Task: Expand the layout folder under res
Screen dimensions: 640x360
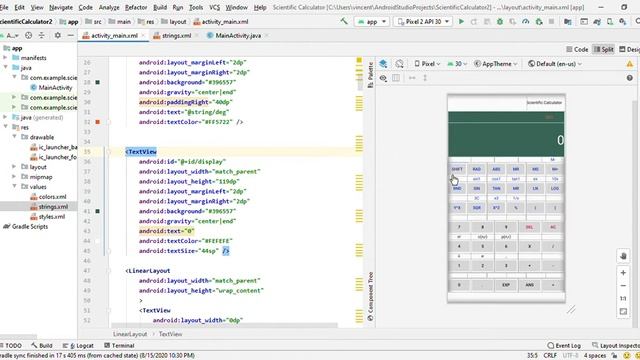Action: click(14, 167)
